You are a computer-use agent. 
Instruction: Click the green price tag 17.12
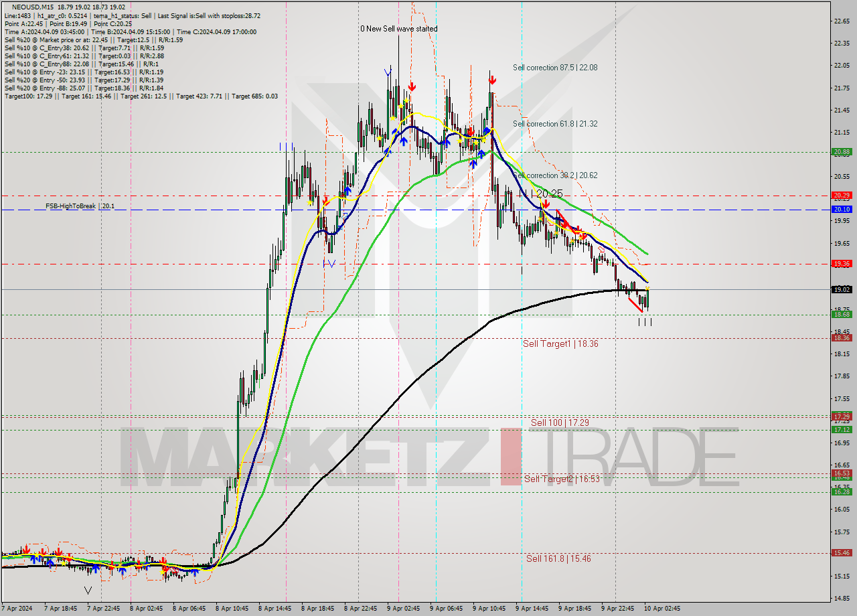click(842, 429)
